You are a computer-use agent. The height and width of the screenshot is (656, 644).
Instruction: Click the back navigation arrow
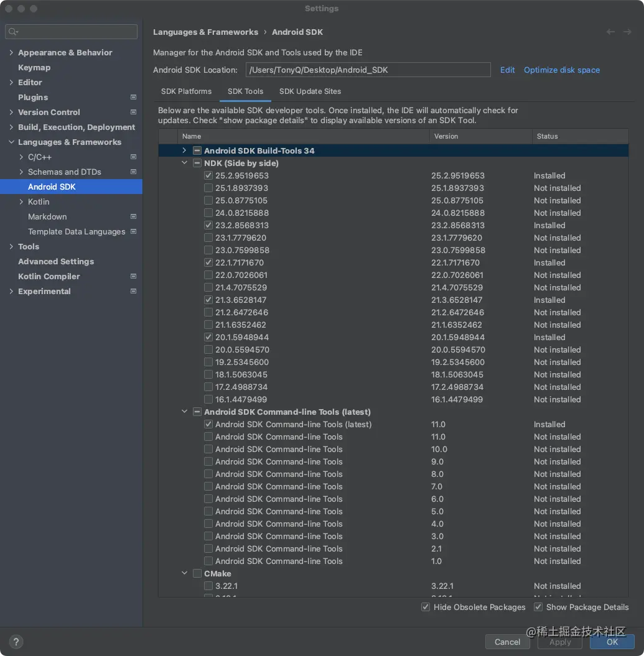[610, 32]
